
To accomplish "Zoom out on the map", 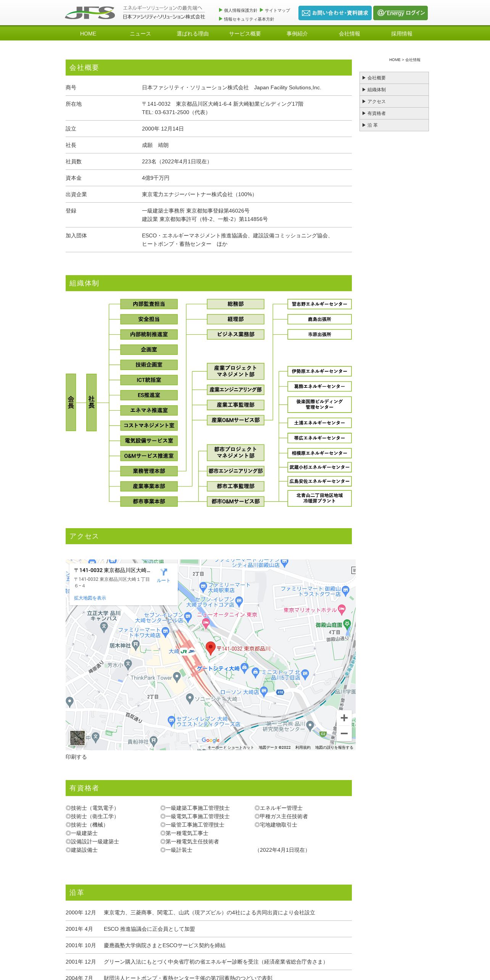I will click(x=344, y=733).
